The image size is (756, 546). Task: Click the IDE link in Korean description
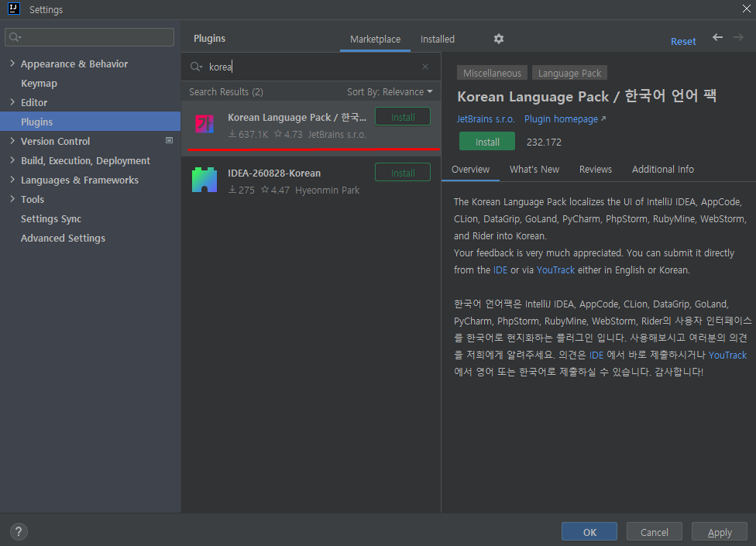coord(596,355)
